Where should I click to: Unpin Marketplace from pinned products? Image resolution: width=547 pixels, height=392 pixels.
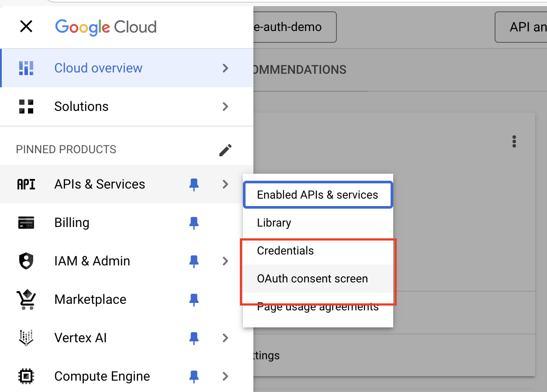point(194,300)
